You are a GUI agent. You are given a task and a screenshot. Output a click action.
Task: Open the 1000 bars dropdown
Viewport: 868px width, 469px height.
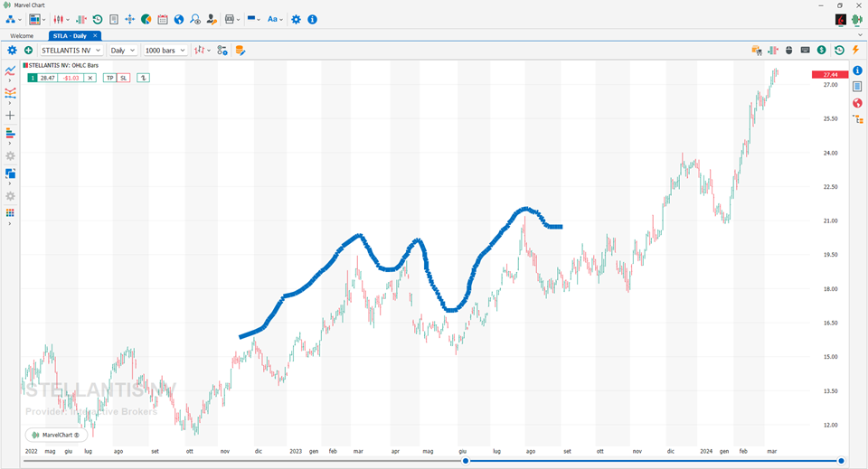click(x=165, y=51)
